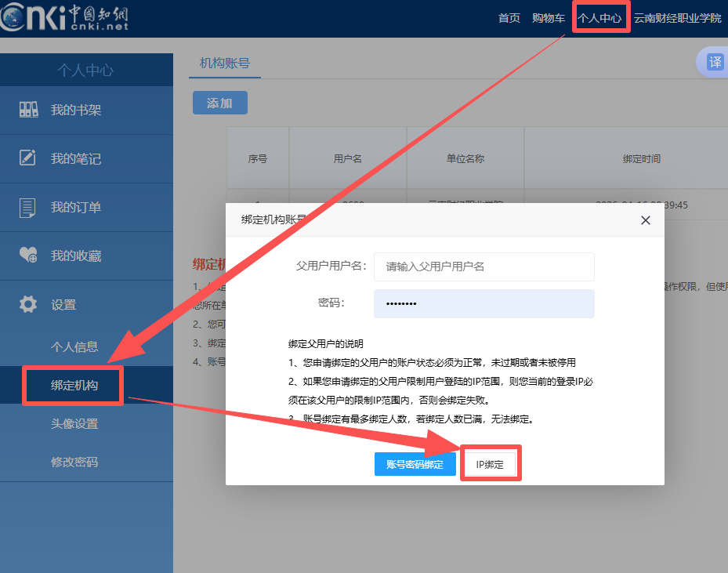Click the notes pencil icon in sidebar

pos(28,158)
